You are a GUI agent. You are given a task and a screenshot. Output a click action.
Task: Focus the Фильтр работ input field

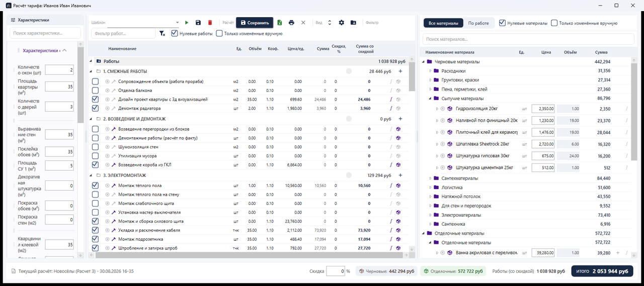pyautogui.click(x=123, y=33)
